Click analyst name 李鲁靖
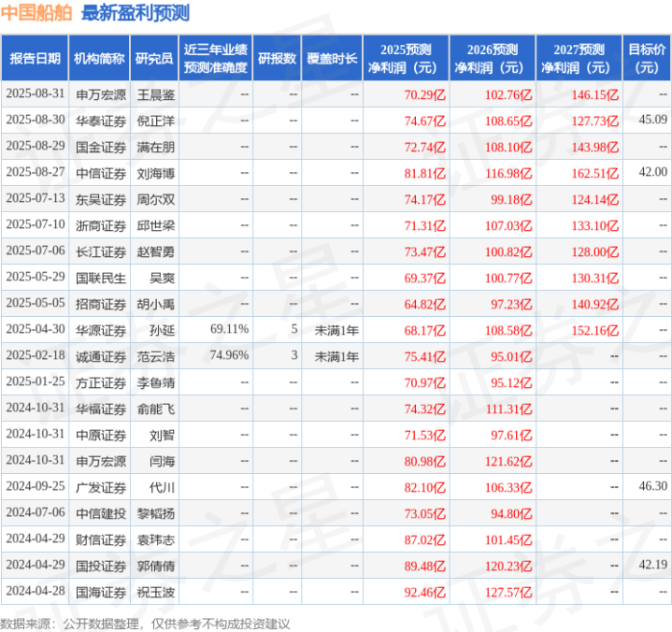 click(x=155, y=383)
